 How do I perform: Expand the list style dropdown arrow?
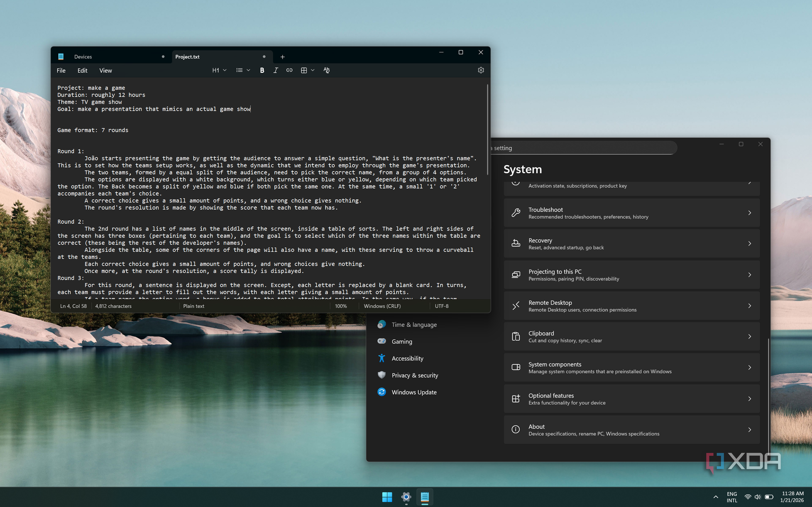coord(248,70)
